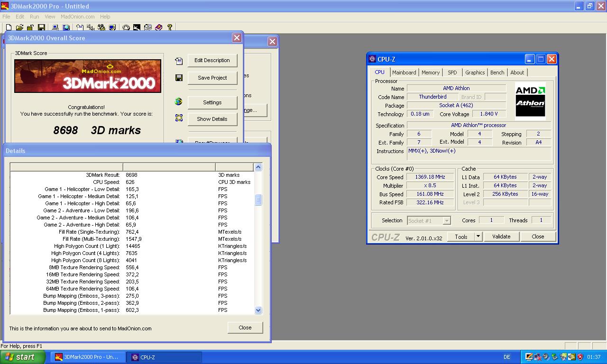Viewport: 607px width, 364px height.
Task: Click the Fill Rate (Multi-Texturing) row
Action: click(132, 239)
